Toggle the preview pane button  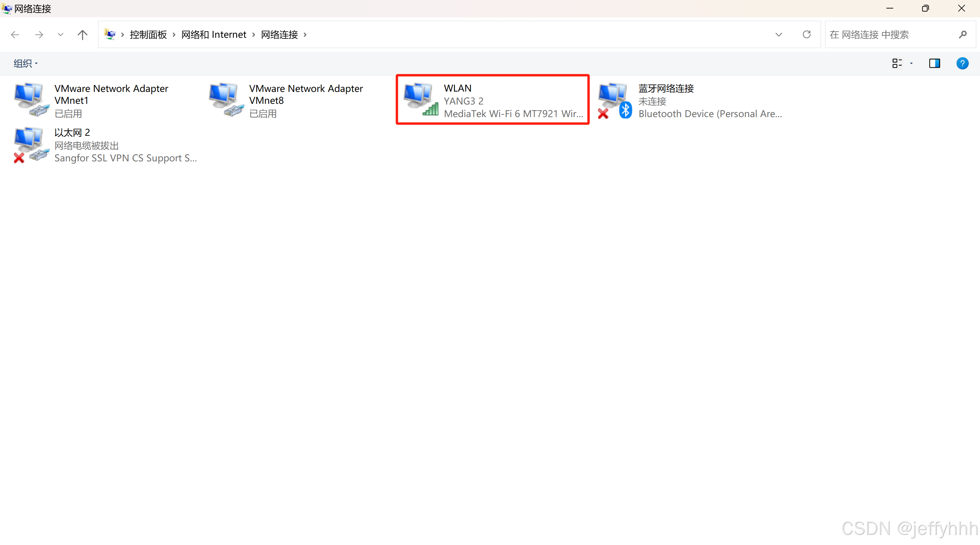(934, 63)
